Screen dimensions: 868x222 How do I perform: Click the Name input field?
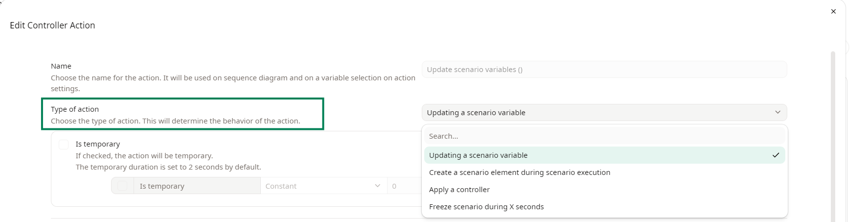(604, 70)
